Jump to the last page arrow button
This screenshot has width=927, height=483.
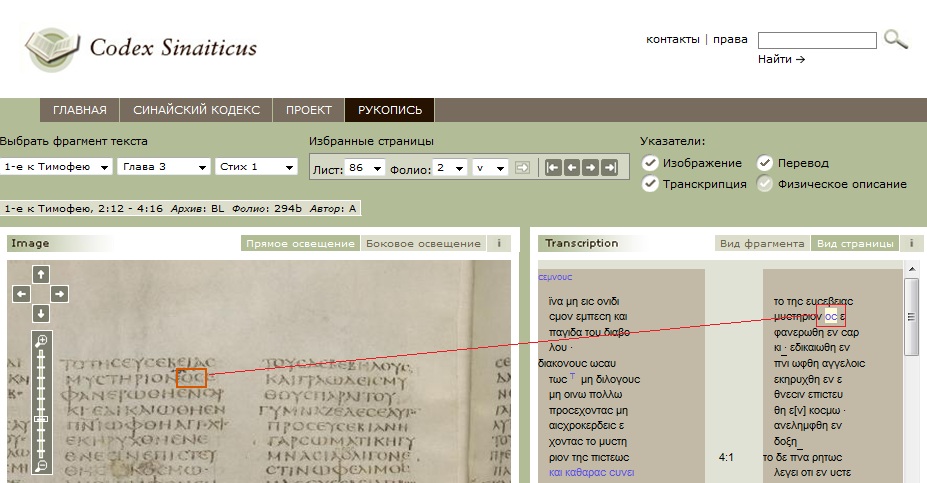tap(609, 167)
